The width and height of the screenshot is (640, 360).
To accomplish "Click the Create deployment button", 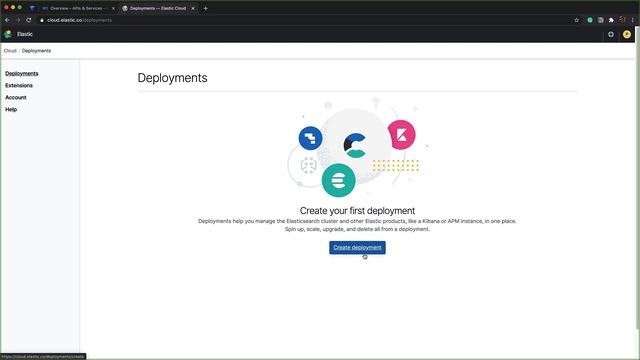I will click(357, 247).
